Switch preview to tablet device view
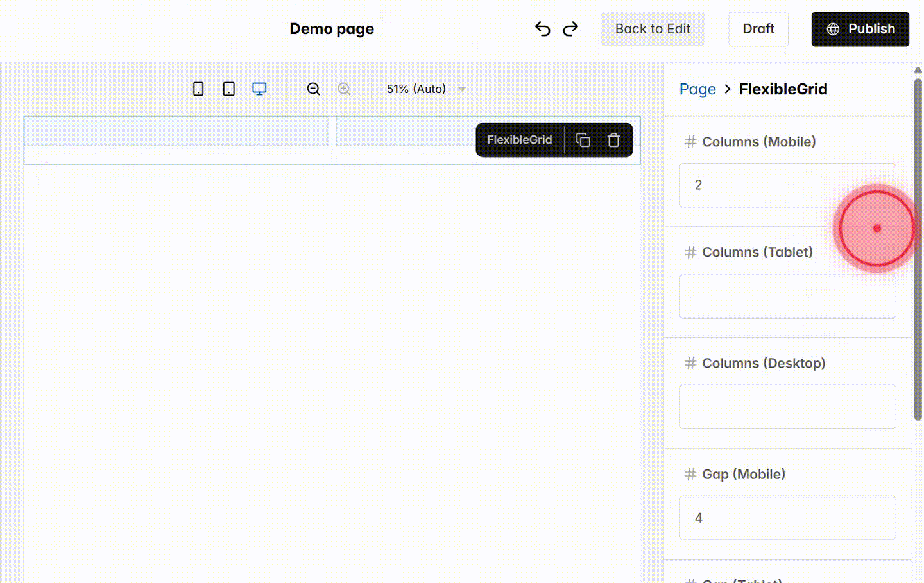Image resolution: width=924 pixels, height=583 pixels. [228, 89]
